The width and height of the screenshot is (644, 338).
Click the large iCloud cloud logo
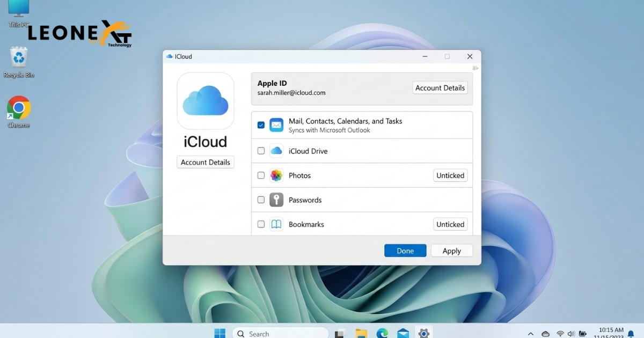[x=206, y=101]
